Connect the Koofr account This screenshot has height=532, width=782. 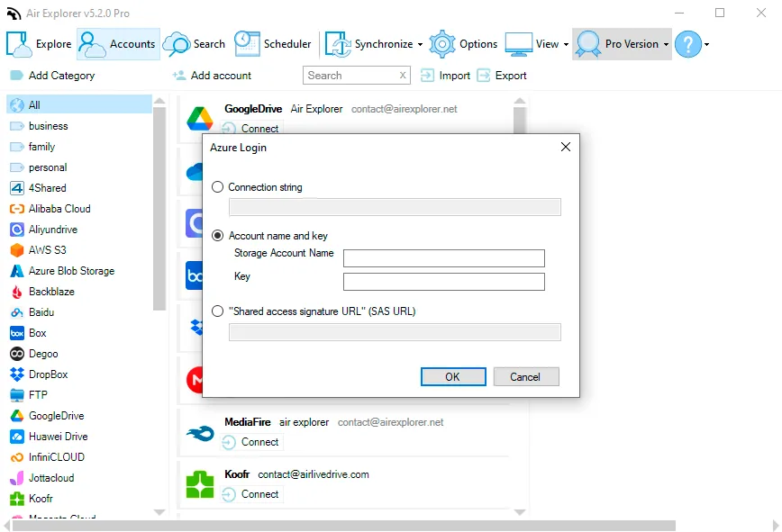(251, 494)
